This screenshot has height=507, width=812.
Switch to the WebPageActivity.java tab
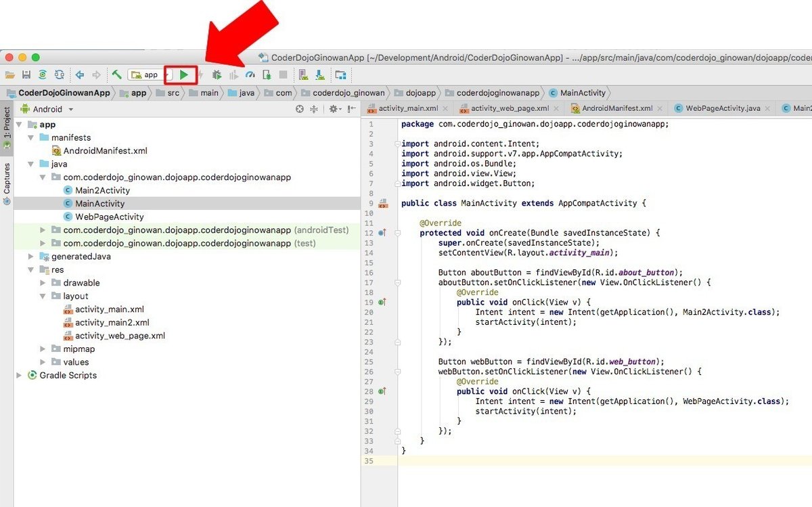click(x=723, y=108)
